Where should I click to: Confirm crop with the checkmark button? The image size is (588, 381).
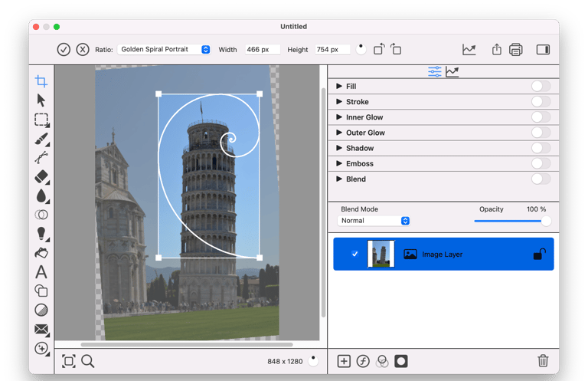[64, 50]
